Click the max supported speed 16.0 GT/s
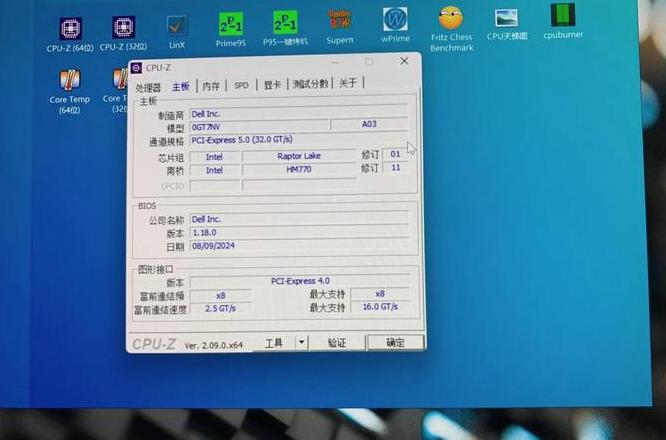The image size is (666, 440). tap(380, 306)
